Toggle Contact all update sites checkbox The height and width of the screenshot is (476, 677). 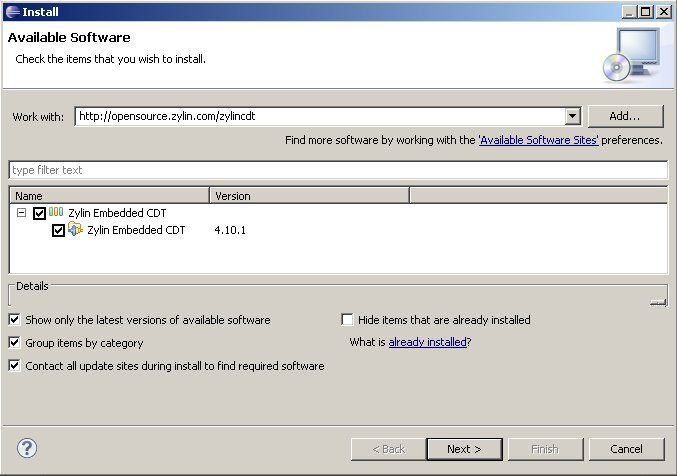pyautogui.click(x=15, y=366)
